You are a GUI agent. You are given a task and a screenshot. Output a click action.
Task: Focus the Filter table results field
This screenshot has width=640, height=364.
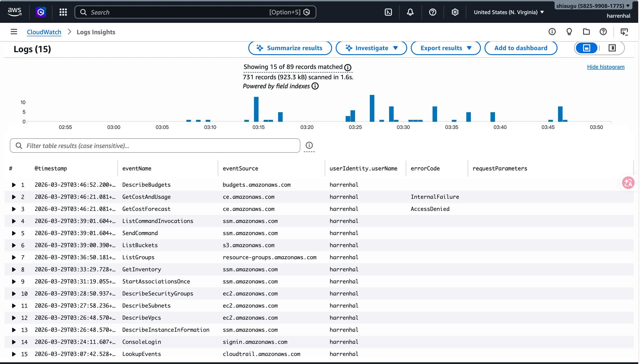point(155,146)
